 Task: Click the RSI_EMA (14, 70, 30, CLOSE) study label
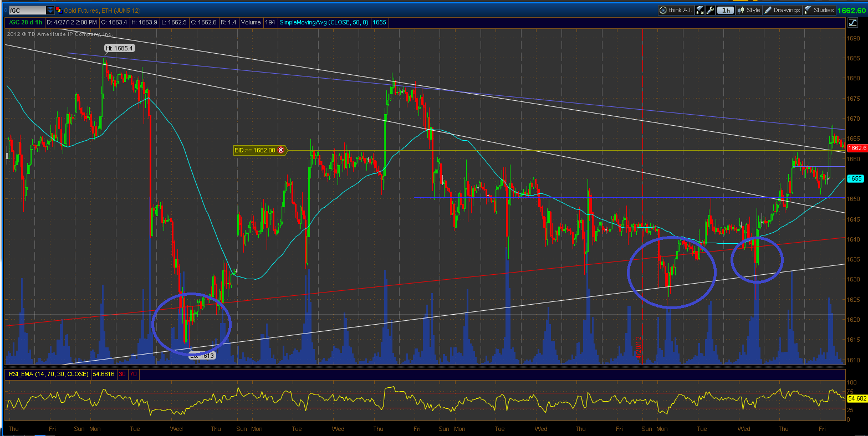click(x=48, y=374)
